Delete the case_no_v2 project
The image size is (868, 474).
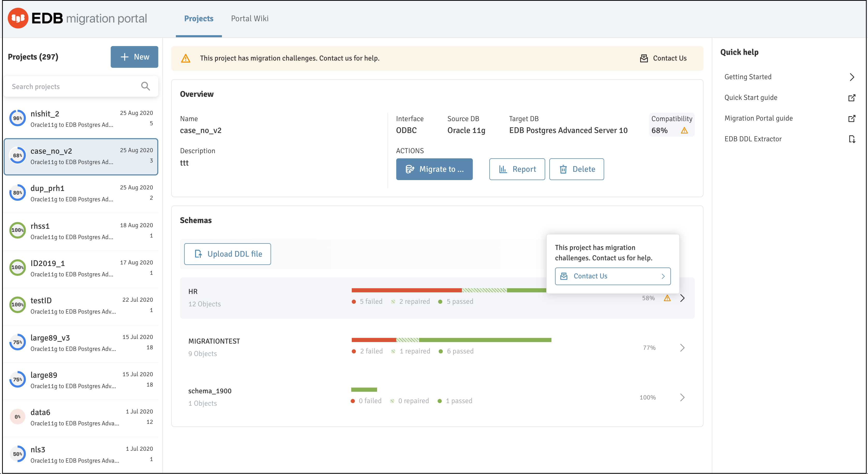(577, 169)
